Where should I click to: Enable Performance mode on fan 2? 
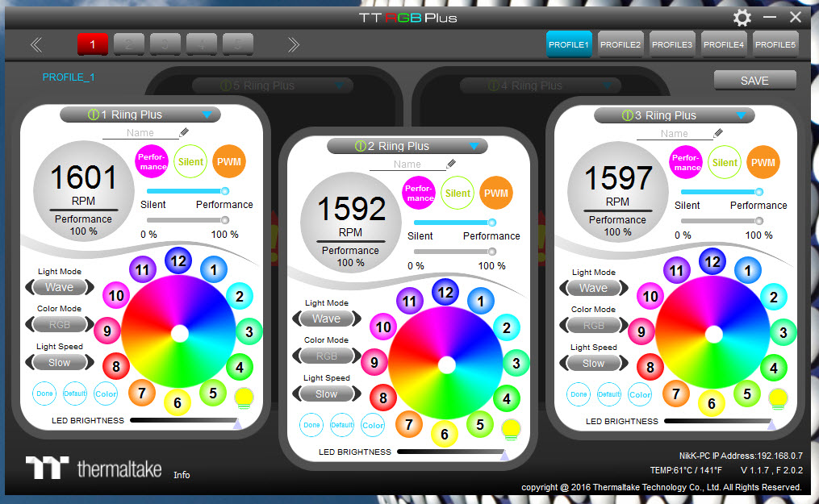[x=419, y=193]
